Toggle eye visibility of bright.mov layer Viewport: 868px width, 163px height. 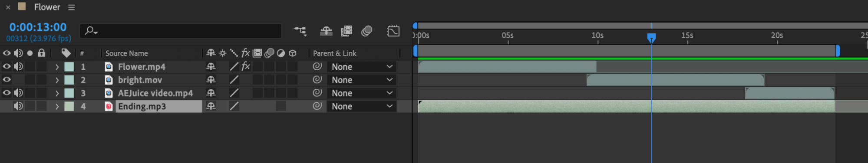click(7, 79)
